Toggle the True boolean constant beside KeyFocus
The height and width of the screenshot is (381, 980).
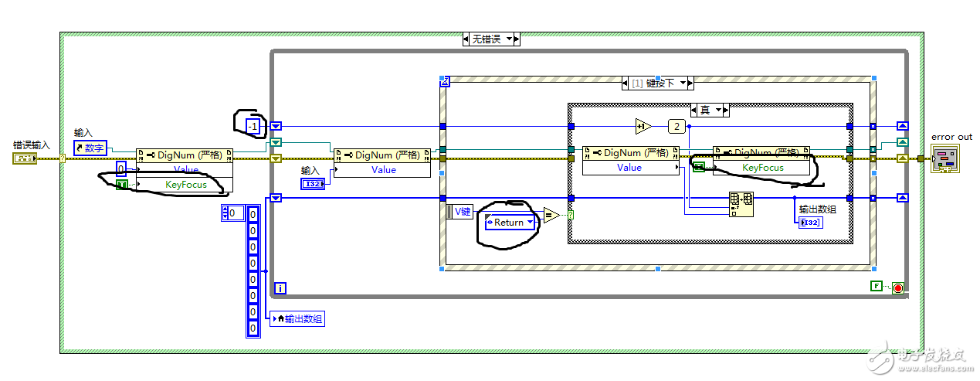(x=122, y=185)
